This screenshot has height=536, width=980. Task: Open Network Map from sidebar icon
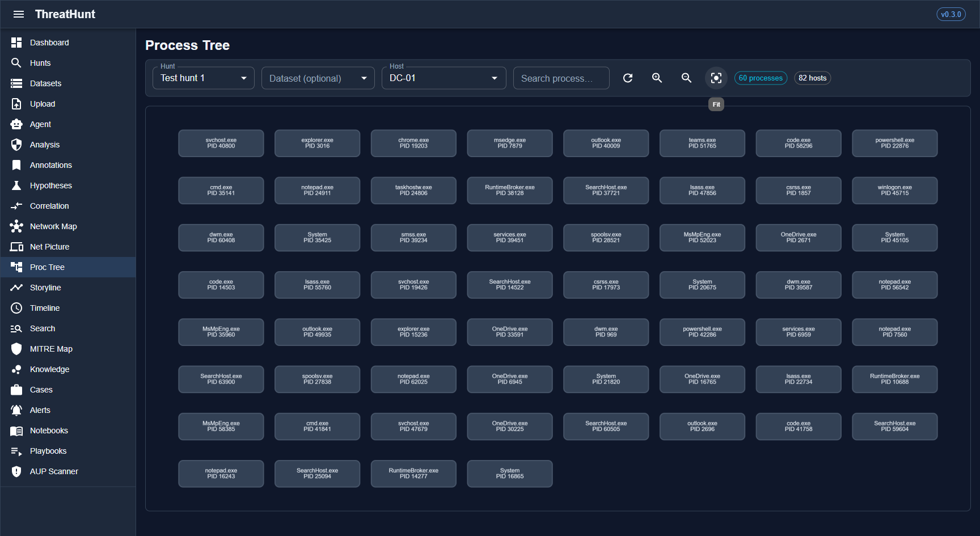(16, 226)
